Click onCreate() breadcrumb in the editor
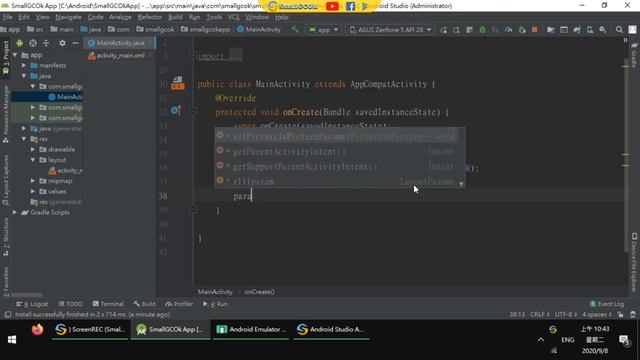Screen dimensions: 640x360 click(x=259, y=292)
